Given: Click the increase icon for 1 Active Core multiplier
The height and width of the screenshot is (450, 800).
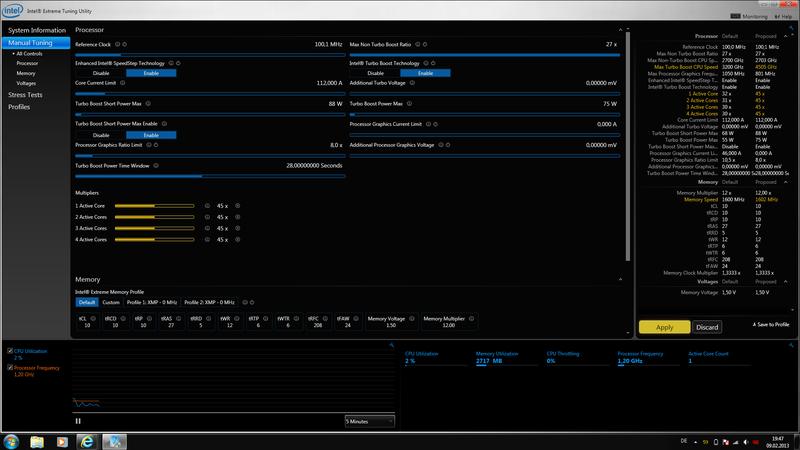Looking at the screenshot, I should click(x=237, y=206).
